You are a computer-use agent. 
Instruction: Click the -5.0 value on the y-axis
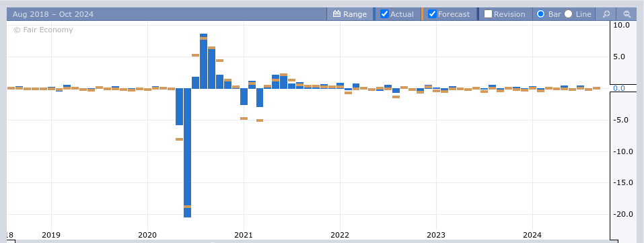point(621,120)
